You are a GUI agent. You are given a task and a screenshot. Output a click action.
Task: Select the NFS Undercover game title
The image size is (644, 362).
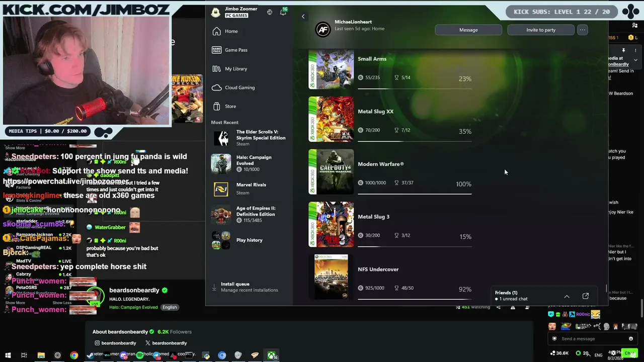[378, 269]
